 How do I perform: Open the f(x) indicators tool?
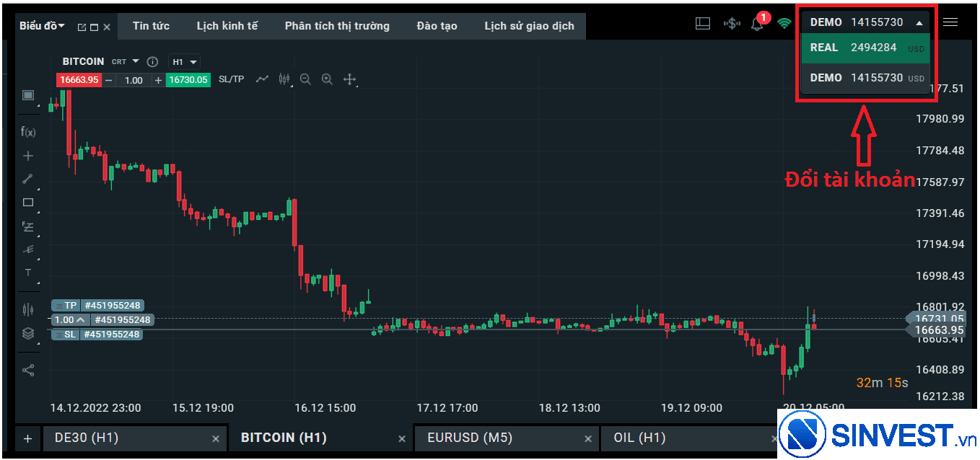28,131
